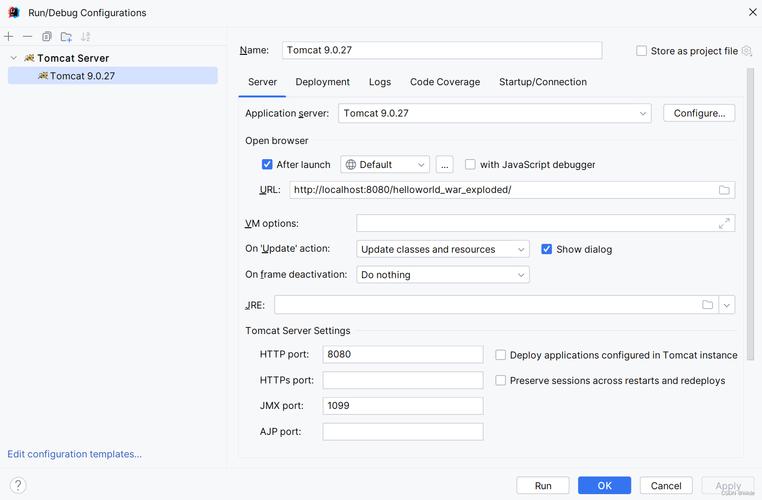Sort configurations alphabetically
The image size is (762, 500).
point(86,36)
